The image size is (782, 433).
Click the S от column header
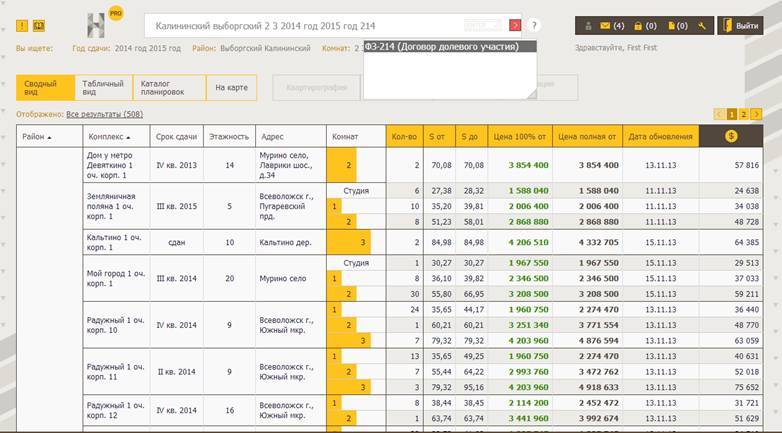pos(439,136)
